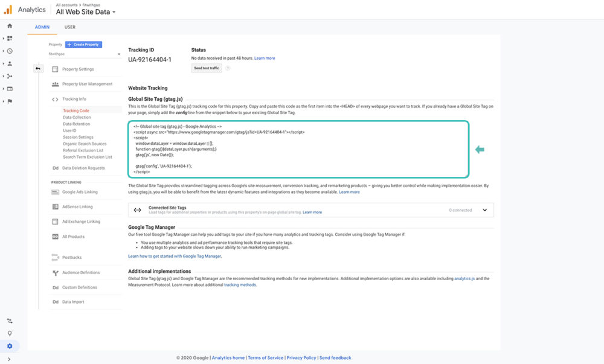Screen dimensions: 604x364
Task: Open Terms of Service footer link
Action: click(265, 358)
